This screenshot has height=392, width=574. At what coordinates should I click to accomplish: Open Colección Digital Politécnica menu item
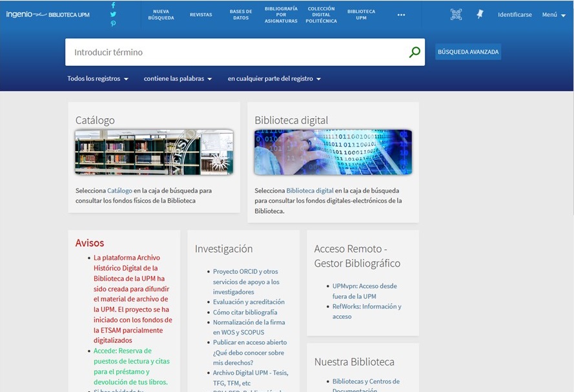tap(321, 15)
